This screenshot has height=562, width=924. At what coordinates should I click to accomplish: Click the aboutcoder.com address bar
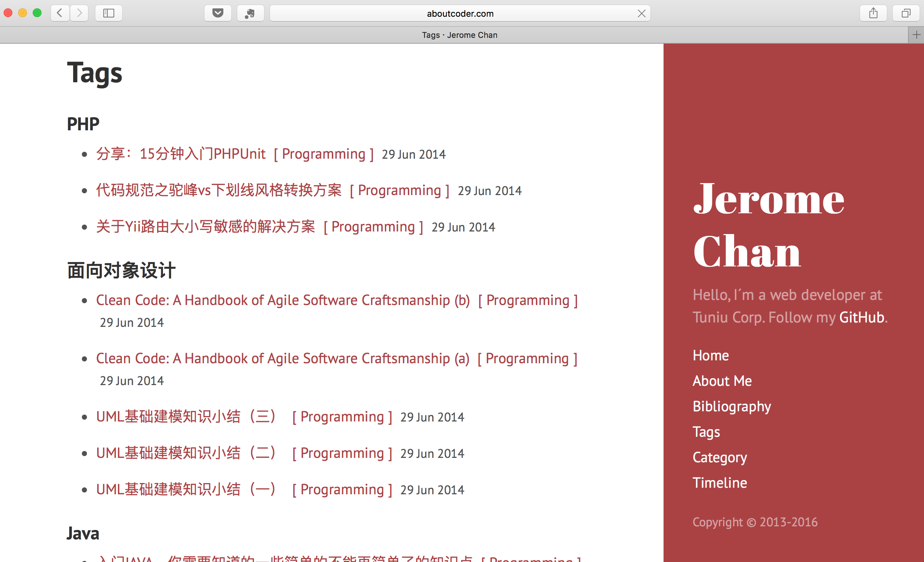coord(459,13)
